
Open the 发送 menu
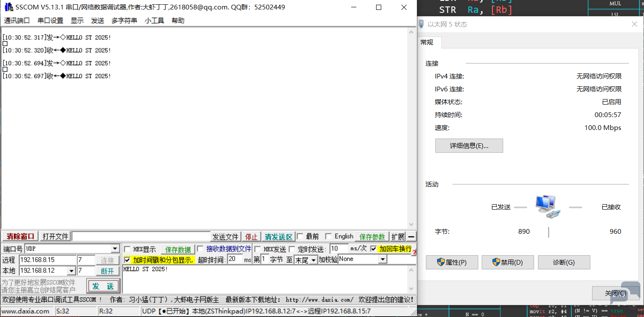coord(97,21)
